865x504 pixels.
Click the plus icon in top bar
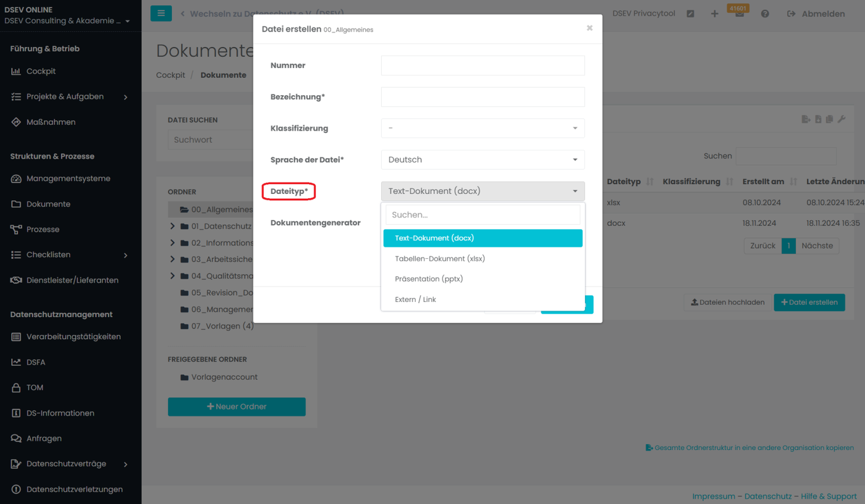pyautogui.click(x=714, y=14)
